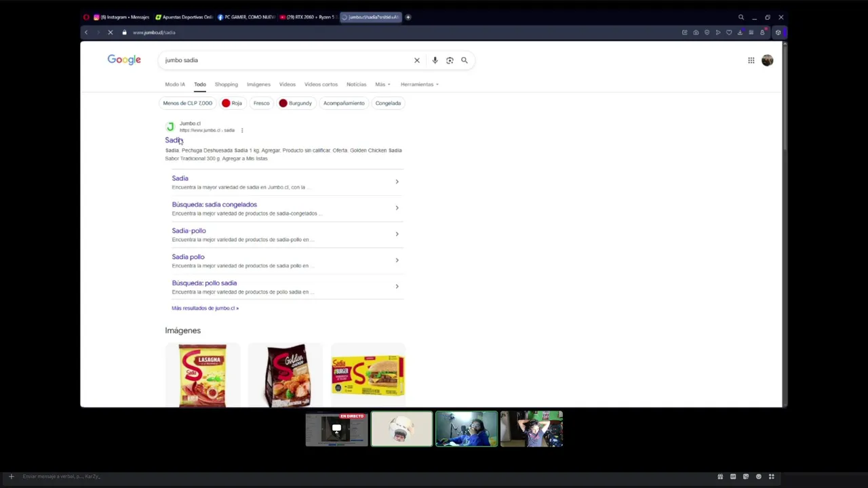The height and width of the screenshot is (488, 868).
Task: Open the apps icon in the chat bar
Action: click(x=771, y=476)
